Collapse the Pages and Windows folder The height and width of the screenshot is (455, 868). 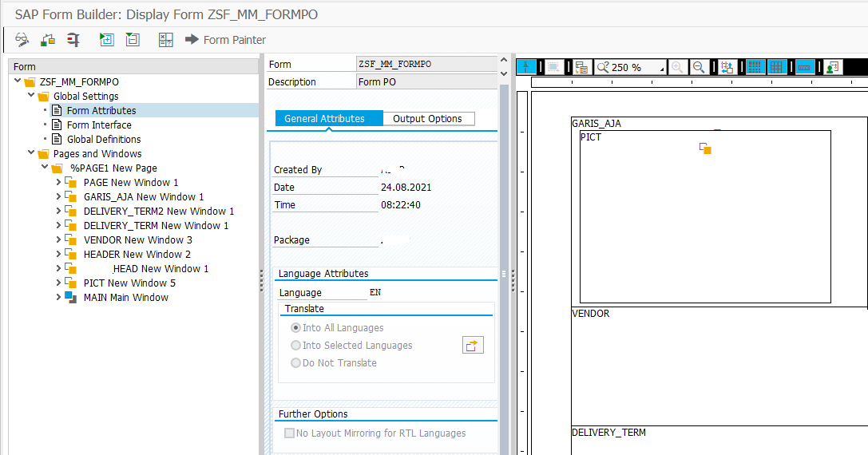click(x=32, y=152)
